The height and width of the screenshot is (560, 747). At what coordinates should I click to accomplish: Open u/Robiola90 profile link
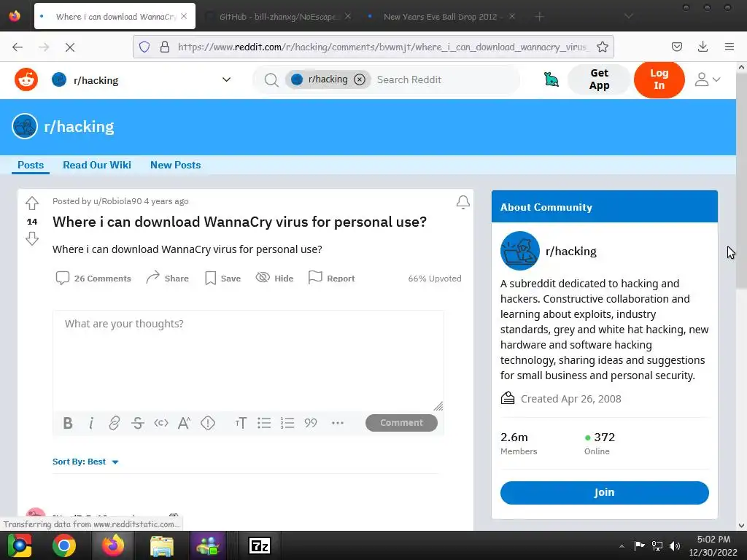point(117,201)
